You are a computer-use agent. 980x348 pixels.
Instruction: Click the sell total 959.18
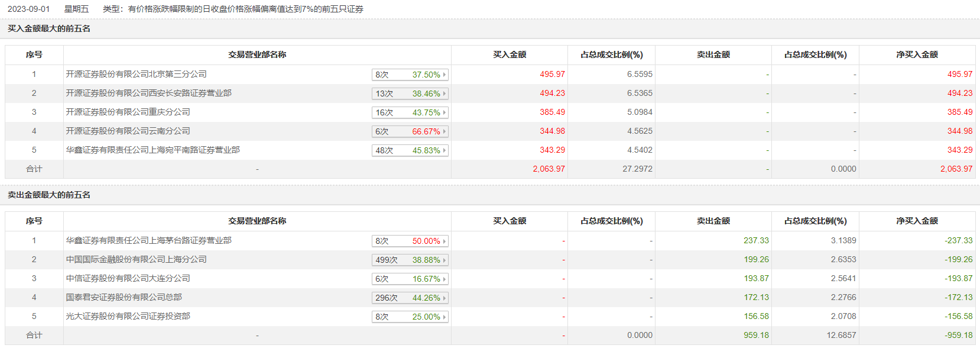(756, 335)
